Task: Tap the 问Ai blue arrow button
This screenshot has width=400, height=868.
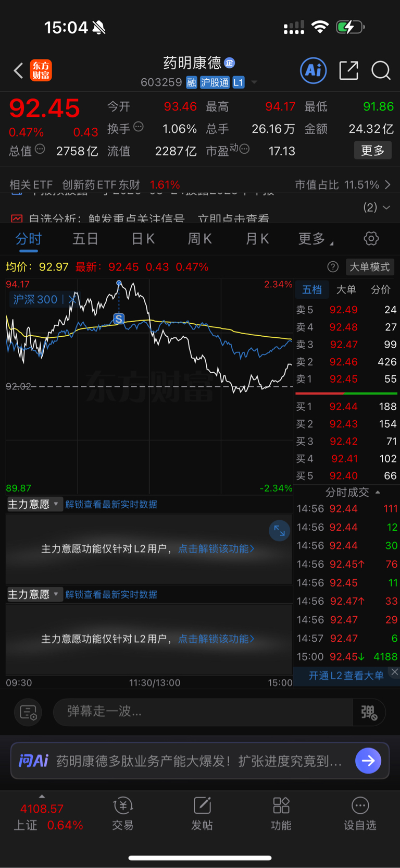Action: (x=368, y=761)
